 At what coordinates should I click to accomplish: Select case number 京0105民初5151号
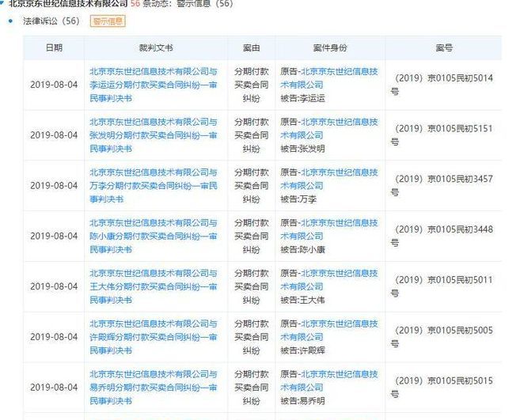(x=442, y=135)
